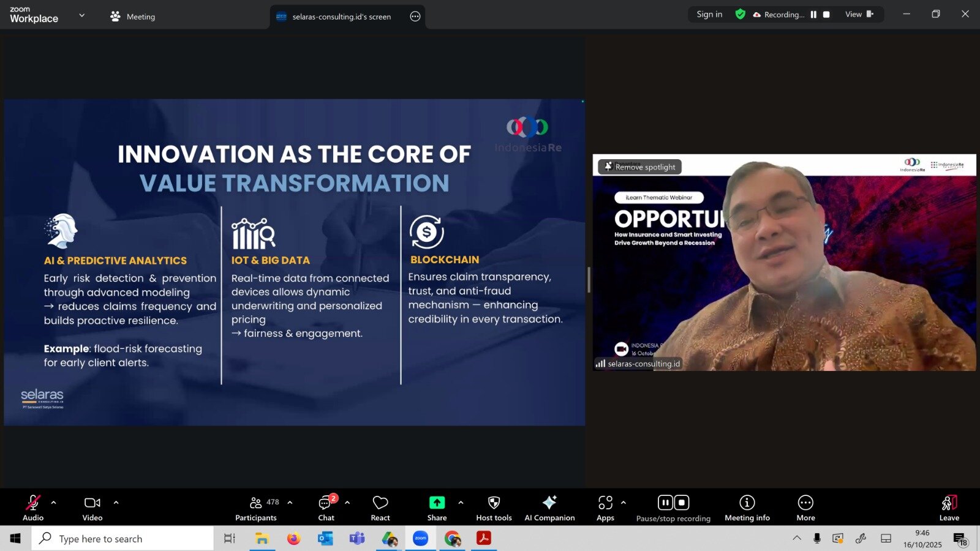
Task: Open the Zoom Workplace dropdown chevron
Action: click(82, 15)
